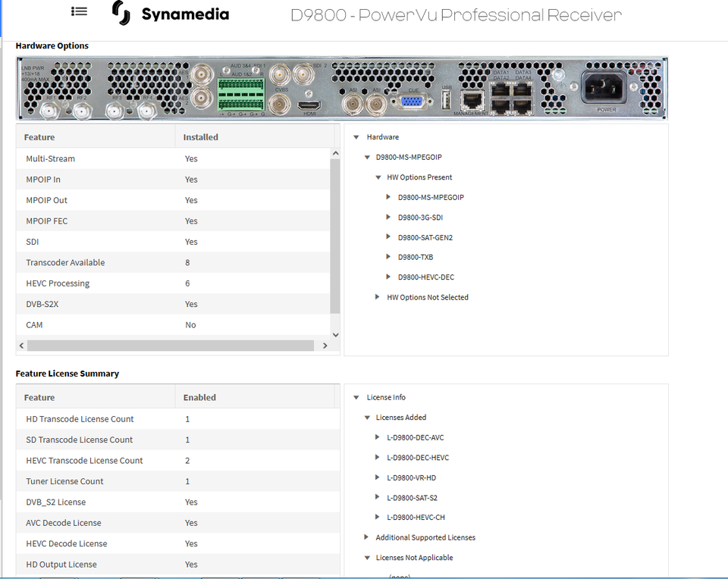Screen dimensions: 728x579
Task: Expand the D9800-3G-SDI hardware option
Action: pyautogui.click(x=388, y=217)
